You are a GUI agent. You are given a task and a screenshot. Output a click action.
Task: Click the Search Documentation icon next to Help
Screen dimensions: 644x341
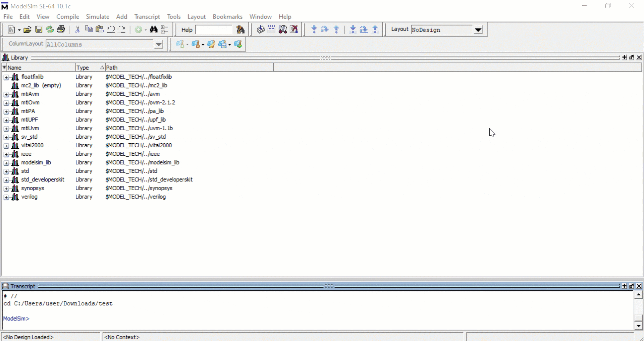click(240, 30)
